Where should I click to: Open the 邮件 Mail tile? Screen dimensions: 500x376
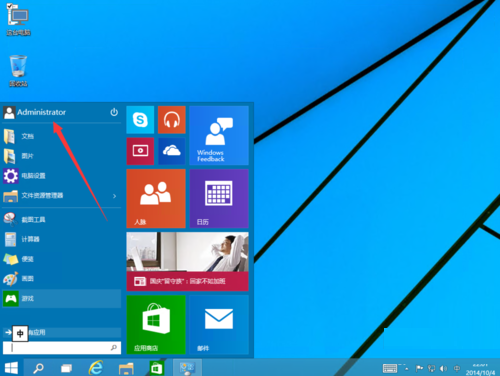point(219,325)
